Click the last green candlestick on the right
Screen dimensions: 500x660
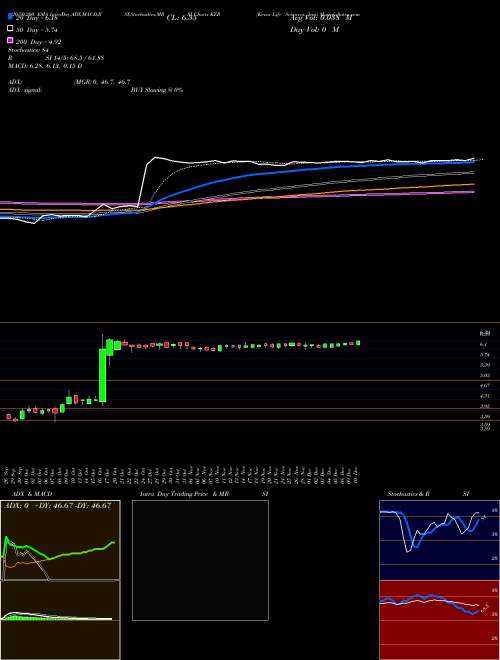coord(358,343)
